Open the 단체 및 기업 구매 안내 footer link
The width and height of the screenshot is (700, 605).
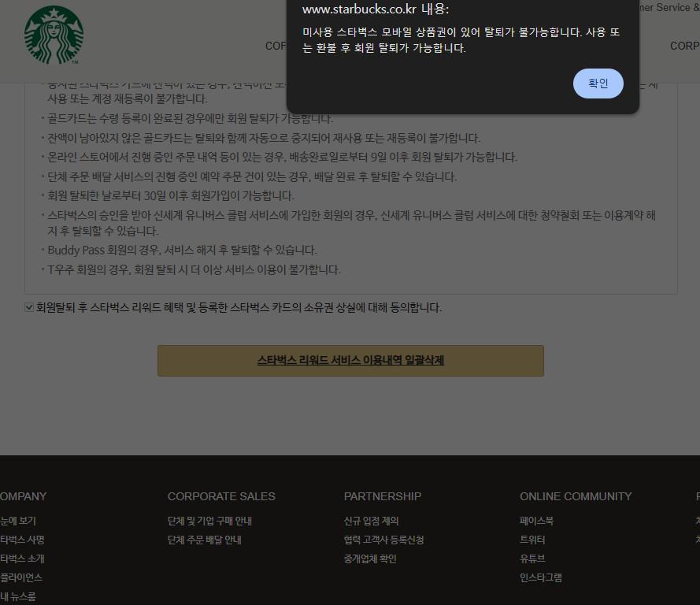point(209,521)
